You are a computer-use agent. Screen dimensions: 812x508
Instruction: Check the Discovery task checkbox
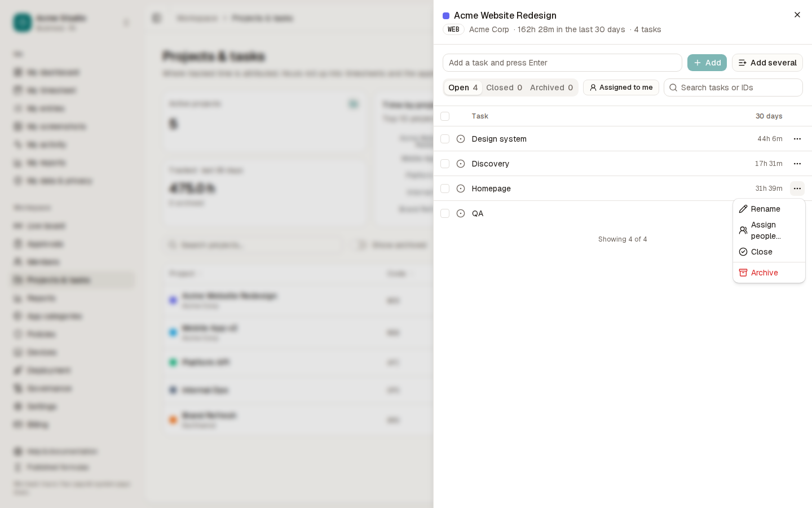click(445, 164)
